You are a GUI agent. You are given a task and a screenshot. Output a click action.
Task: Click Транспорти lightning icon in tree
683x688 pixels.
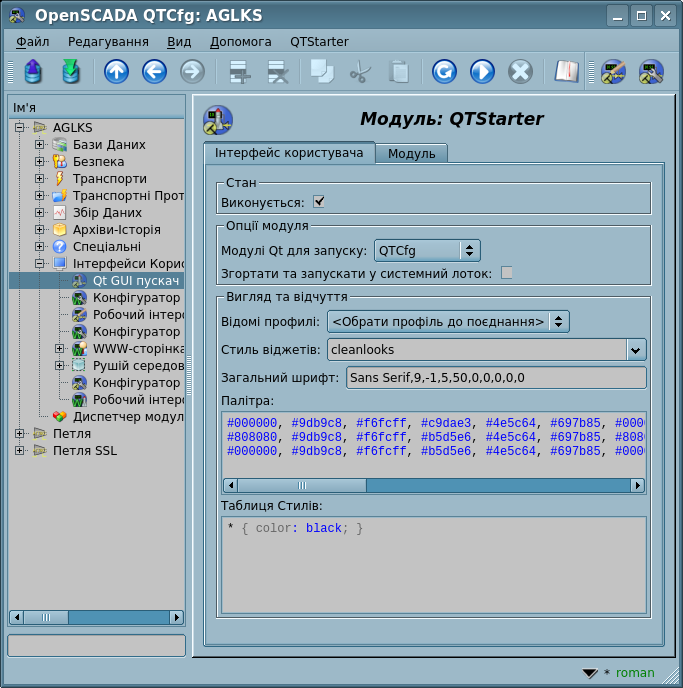click(x=60, y=179)
